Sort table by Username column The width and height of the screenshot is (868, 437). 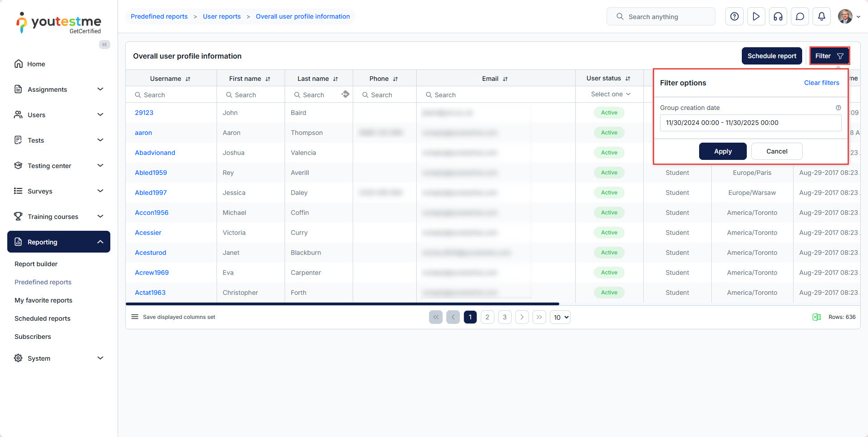(x=188, y=79)
